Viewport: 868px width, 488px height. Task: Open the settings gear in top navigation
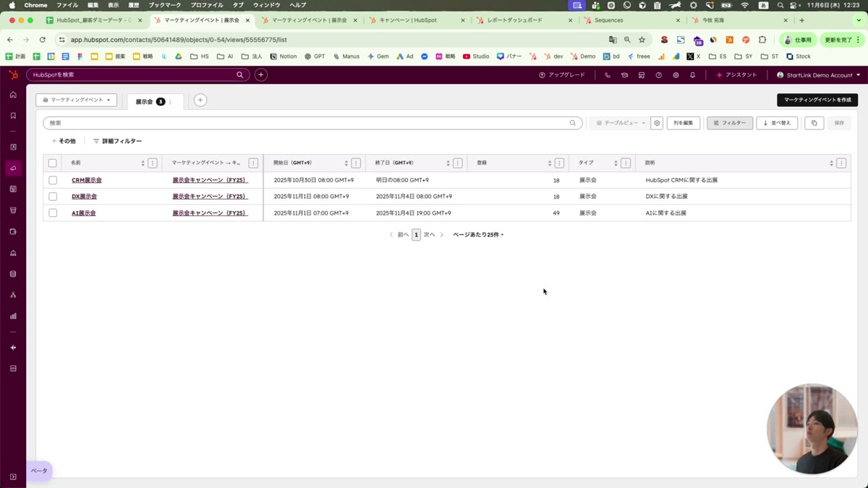(676, 75)
